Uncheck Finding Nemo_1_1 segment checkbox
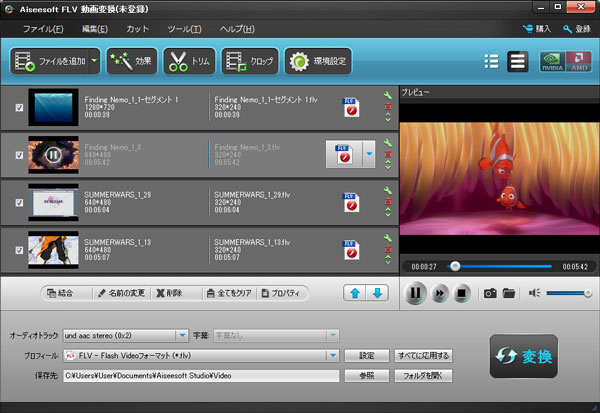Screen dimensions: 600x413 20,106
